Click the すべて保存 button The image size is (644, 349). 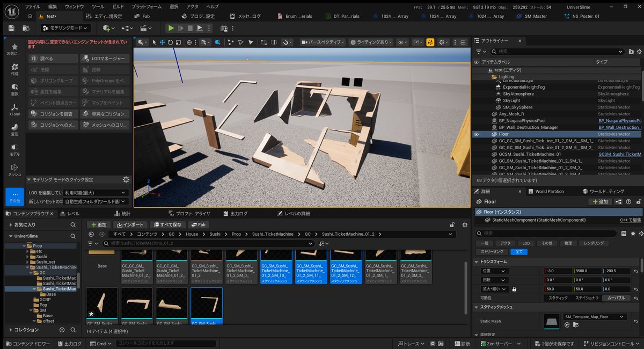coord(168,224)
